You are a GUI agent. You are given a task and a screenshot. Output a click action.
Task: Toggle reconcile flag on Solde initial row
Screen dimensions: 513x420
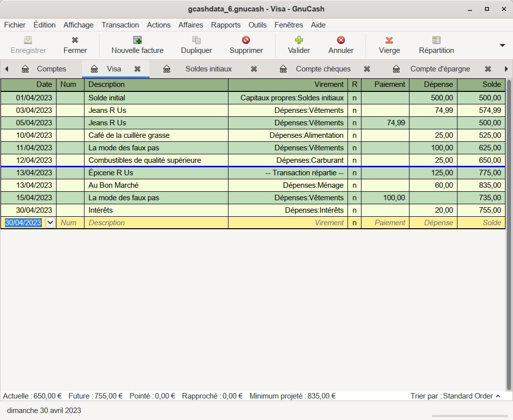pos(354,98)
